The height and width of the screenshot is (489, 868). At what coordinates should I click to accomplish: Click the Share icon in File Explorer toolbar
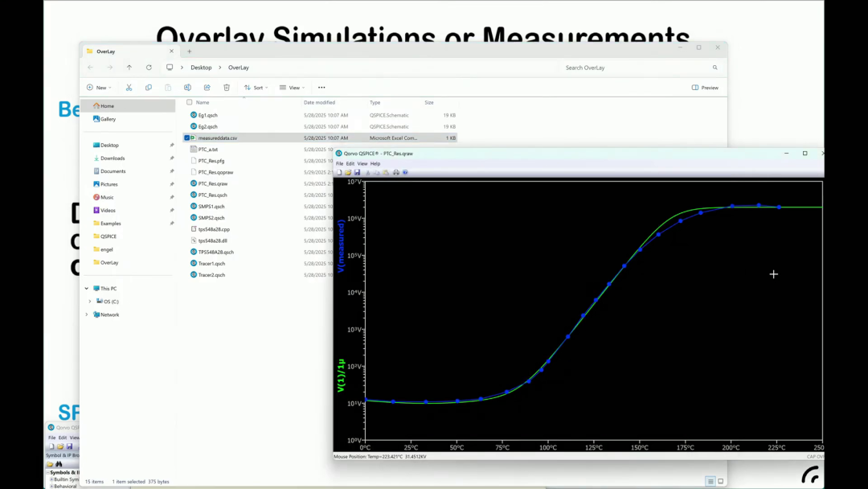[207, 88]
